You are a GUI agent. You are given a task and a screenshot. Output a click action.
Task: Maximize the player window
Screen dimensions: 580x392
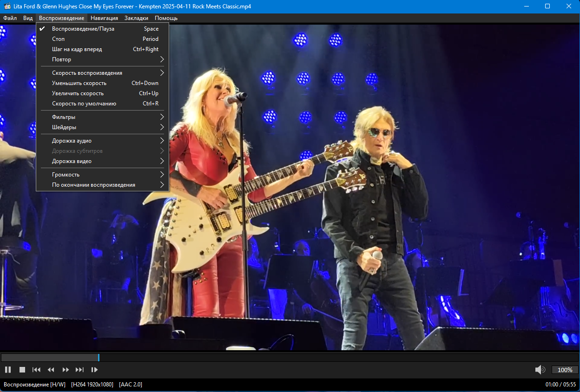[x=547, y=7]
